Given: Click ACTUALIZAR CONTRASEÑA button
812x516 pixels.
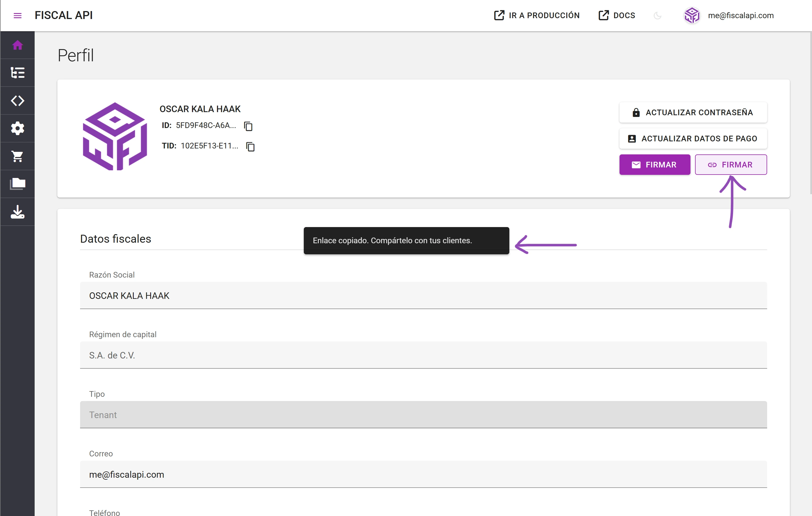Looking at the screenshot, I should coord(693,112).
